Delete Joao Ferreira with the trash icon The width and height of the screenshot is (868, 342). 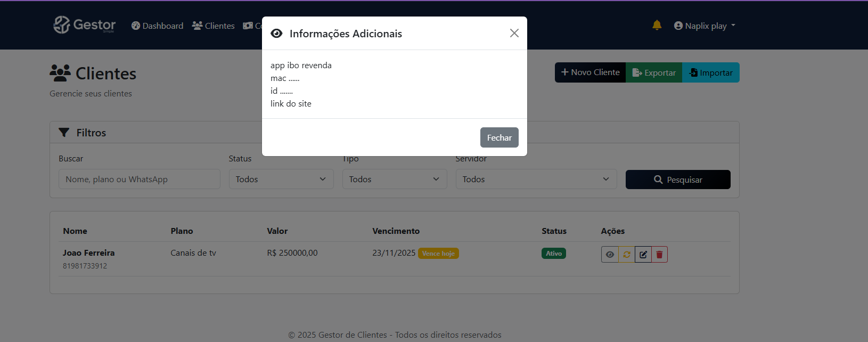659,255
